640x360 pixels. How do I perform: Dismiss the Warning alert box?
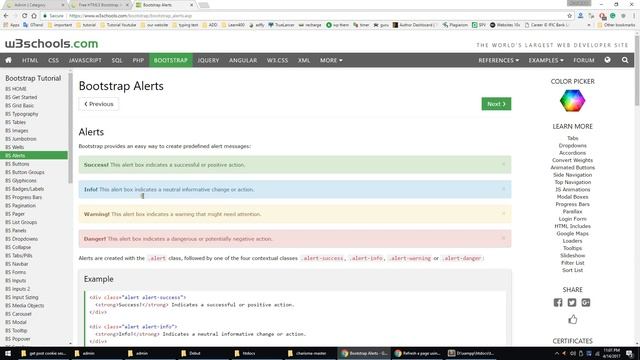click(503, 213)
